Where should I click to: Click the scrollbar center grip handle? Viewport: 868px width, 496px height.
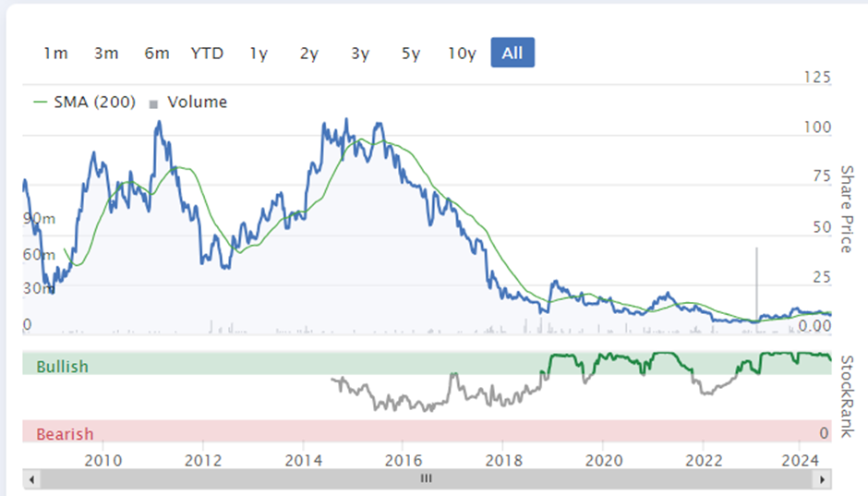click(426, 478)
